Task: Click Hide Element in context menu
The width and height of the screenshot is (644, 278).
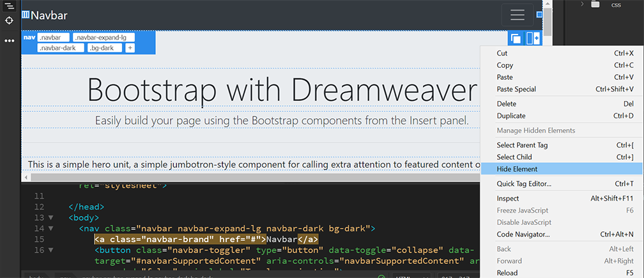Action: coord(561,169)
